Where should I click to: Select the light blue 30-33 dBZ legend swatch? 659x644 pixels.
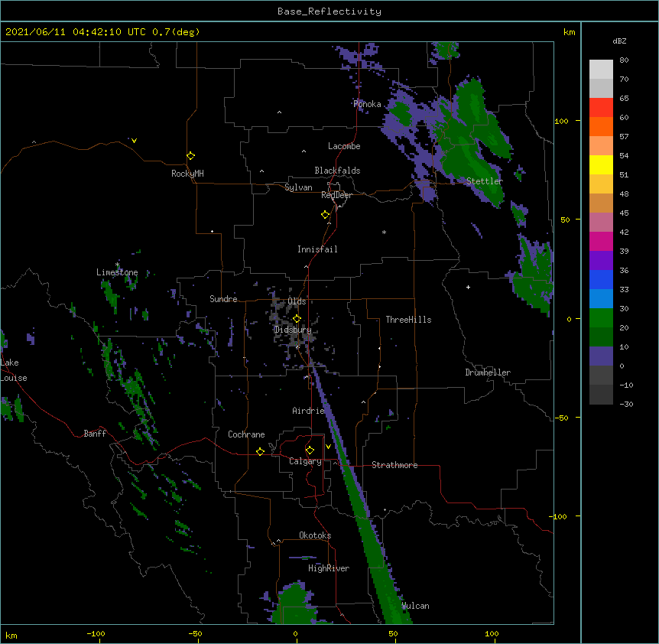click(601, 299)
